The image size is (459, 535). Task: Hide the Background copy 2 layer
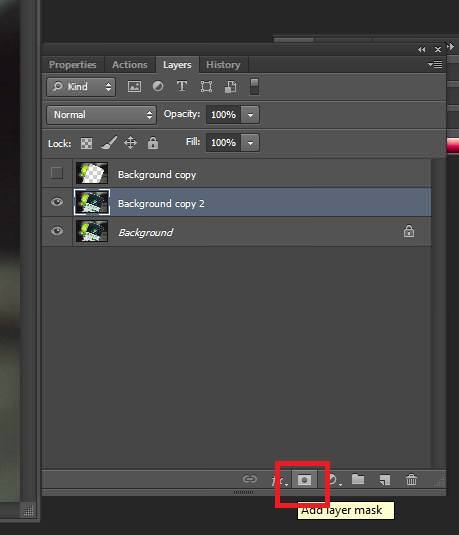click(57, 202)
